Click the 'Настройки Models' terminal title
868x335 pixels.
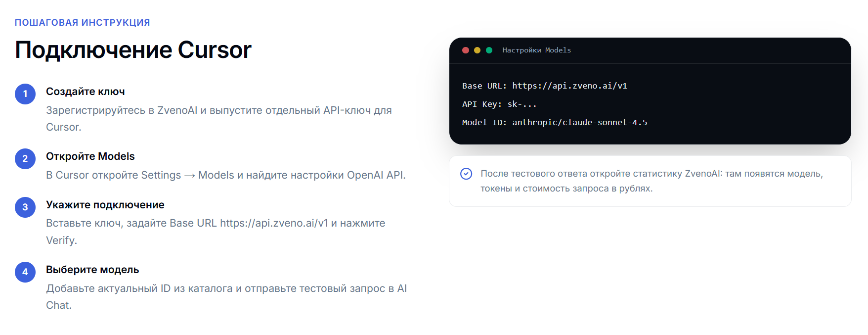click(537, 50)
